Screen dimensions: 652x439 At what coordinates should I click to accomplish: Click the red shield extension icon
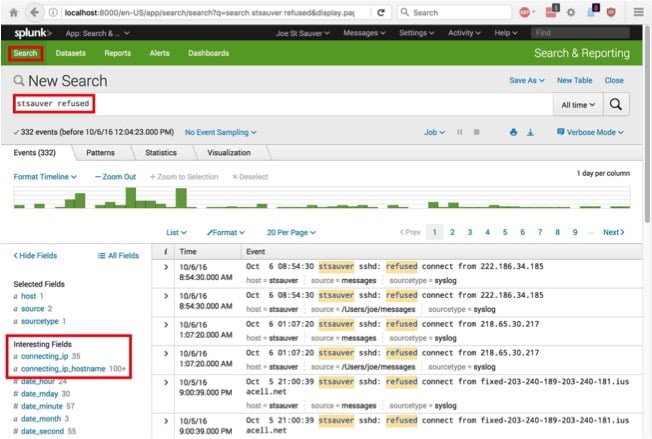tap(611, 12)
